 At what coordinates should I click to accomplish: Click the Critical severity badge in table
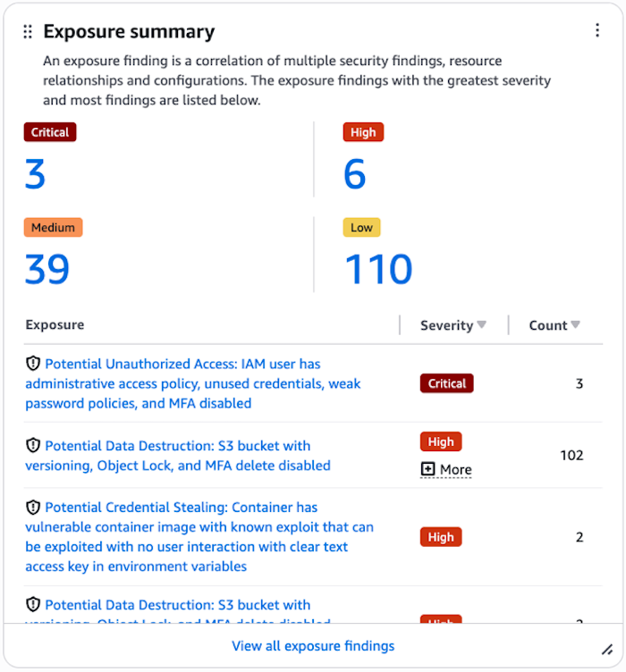(x=446, y=383)
